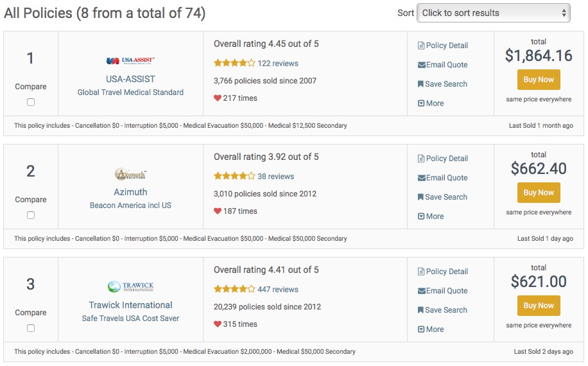
Task: Expand More options for the Trawick policy
Action: coord(431,329)
